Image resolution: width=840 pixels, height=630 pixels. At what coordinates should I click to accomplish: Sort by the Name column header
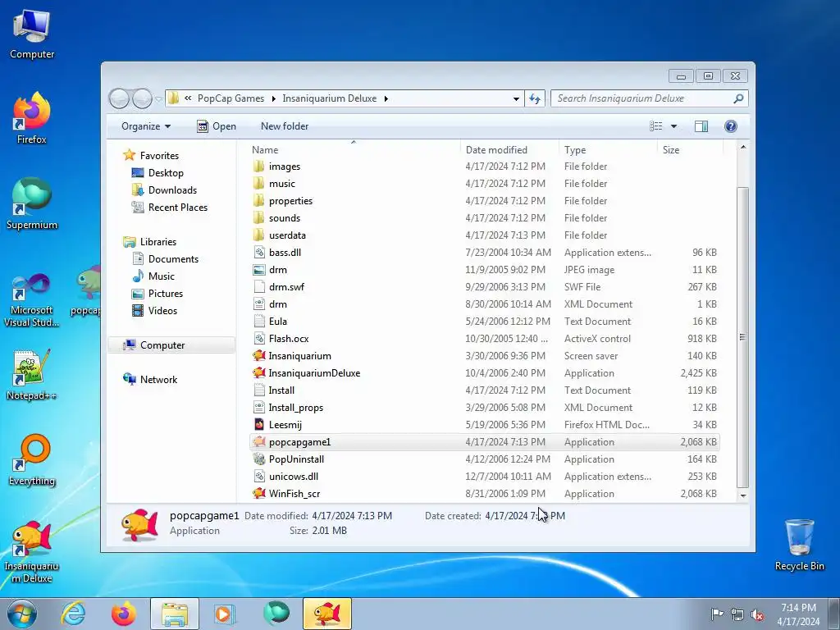(354, 150)
